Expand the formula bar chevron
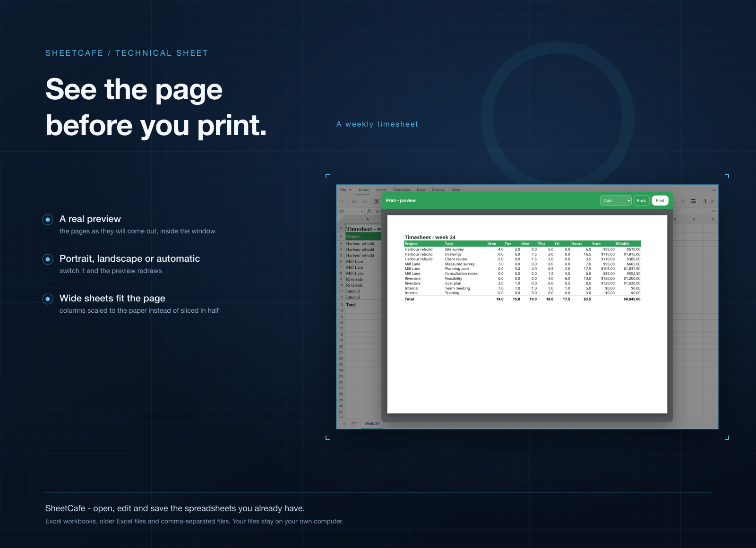 pos(713,211)
